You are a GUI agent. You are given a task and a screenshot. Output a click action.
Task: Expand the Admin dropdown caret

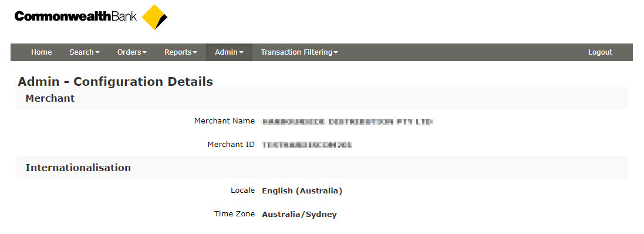pos(241,53)
